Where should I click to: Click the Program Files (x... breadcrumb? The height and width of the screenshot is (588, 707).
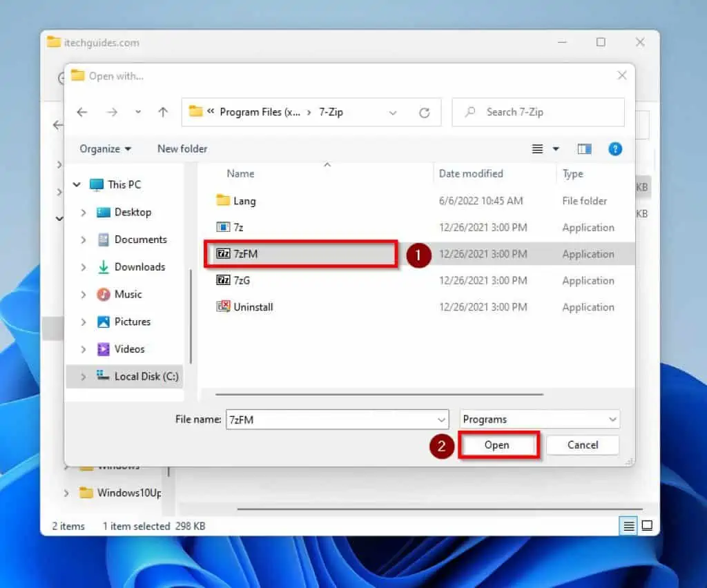click(260, 112)
